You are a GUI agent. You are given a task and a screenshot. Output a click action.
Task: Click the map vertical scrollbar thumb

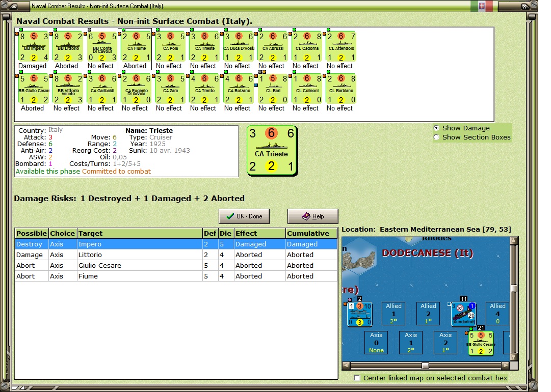[514, 288]
